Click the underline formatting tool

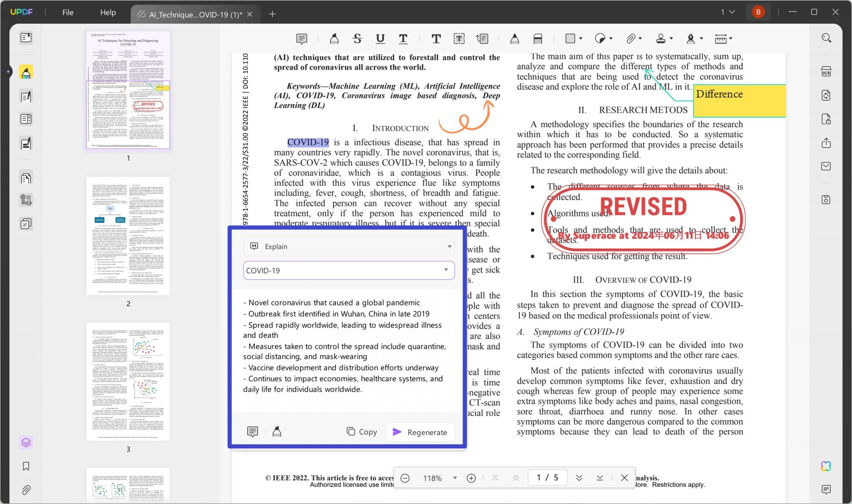[380, 38]
